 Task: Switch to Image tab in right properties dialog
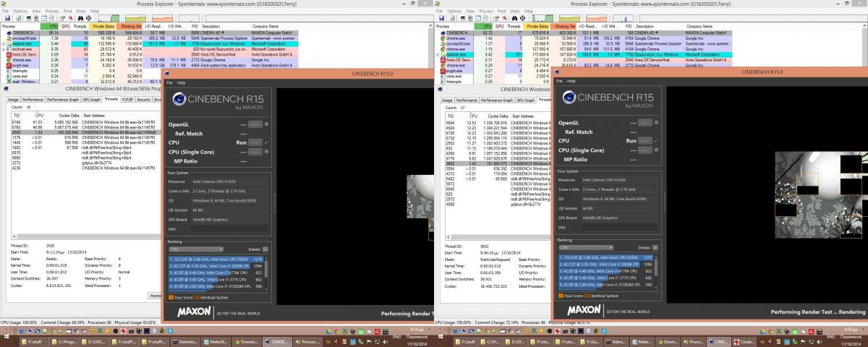click(448, 100)
